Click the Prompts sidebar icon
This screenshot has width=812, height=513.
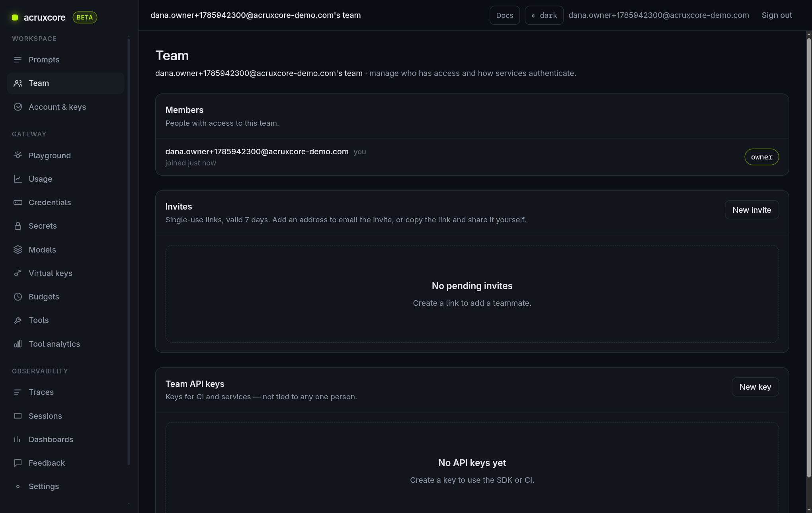tap(18, 60)
